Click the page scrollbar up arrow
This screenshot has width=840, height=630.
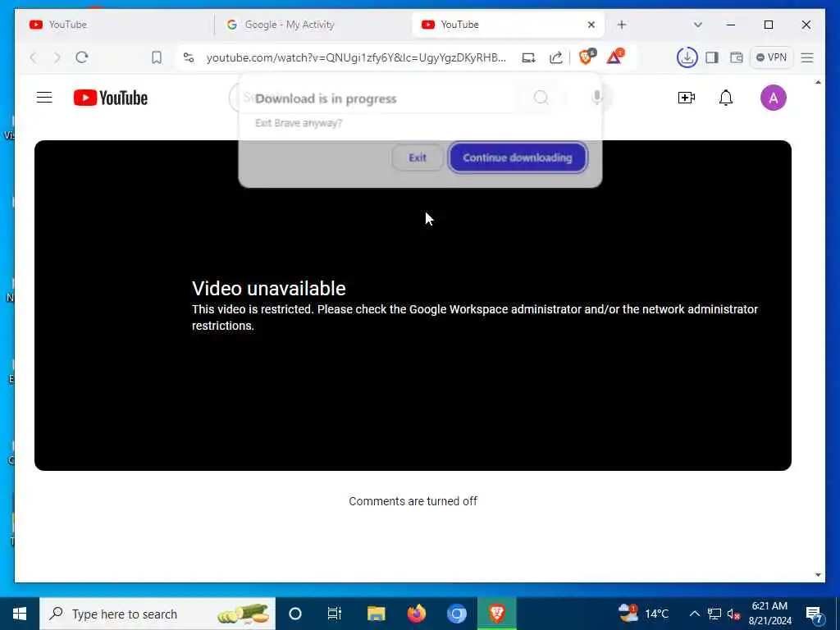tap(818, 82)
